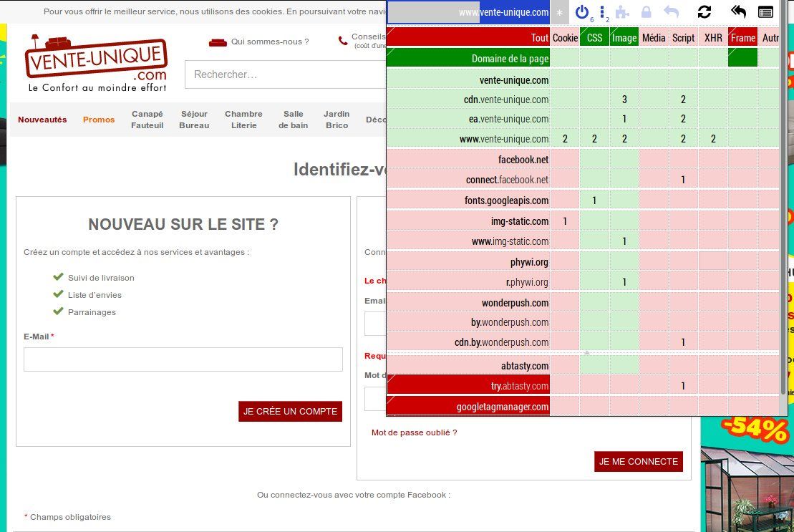794x532 pixels.
Task: Toggle uMatrix power button for this site
Action: pos(582,11)
